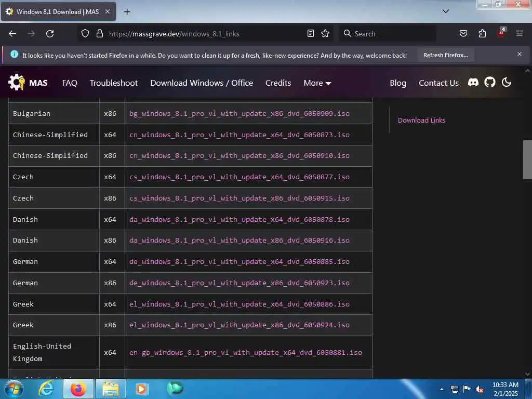Go back to the previous page
Image resolution: width=532 pixels, height=399 pixels.
click(x=12, y=34)
